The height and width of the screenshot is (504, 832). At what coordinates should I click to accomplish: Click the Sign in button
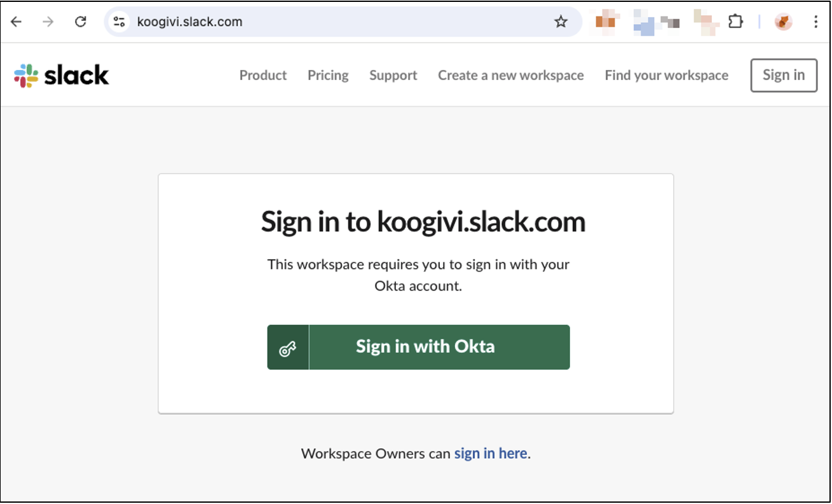(784, 74)
